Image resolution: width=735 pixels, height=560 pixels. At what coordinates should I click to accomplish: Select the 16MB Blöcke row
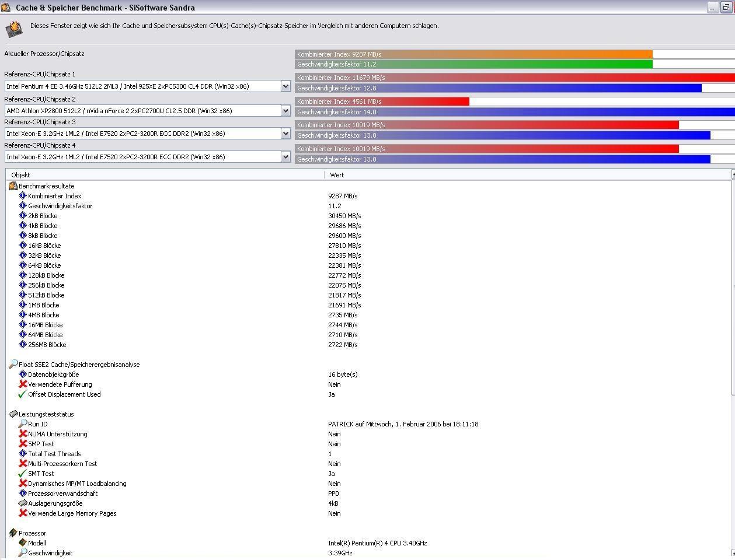pos(368,325)
